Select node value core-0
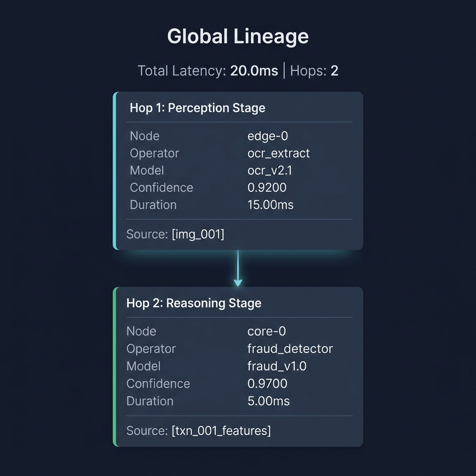 (x=266, y=331)
